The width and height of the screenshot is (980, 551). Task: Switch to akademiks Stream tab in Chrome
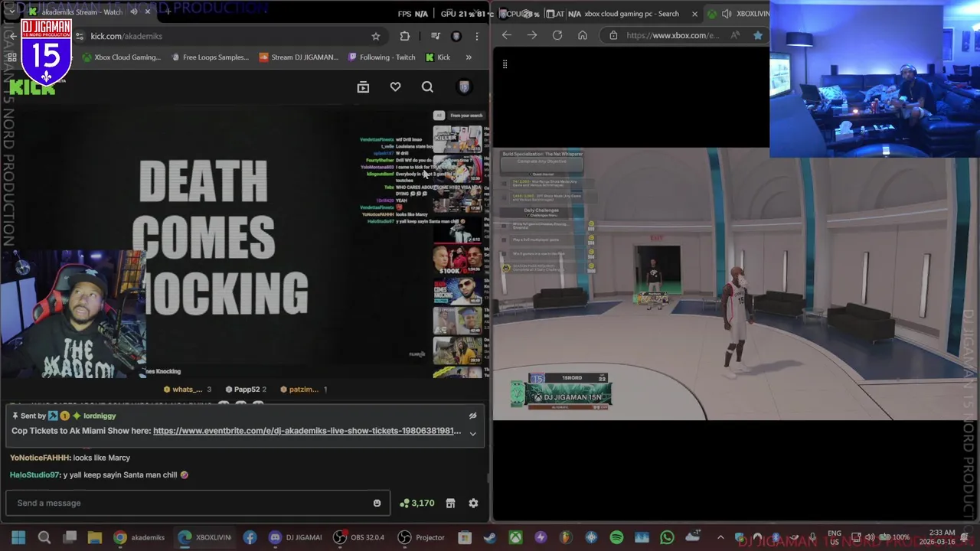80,12
